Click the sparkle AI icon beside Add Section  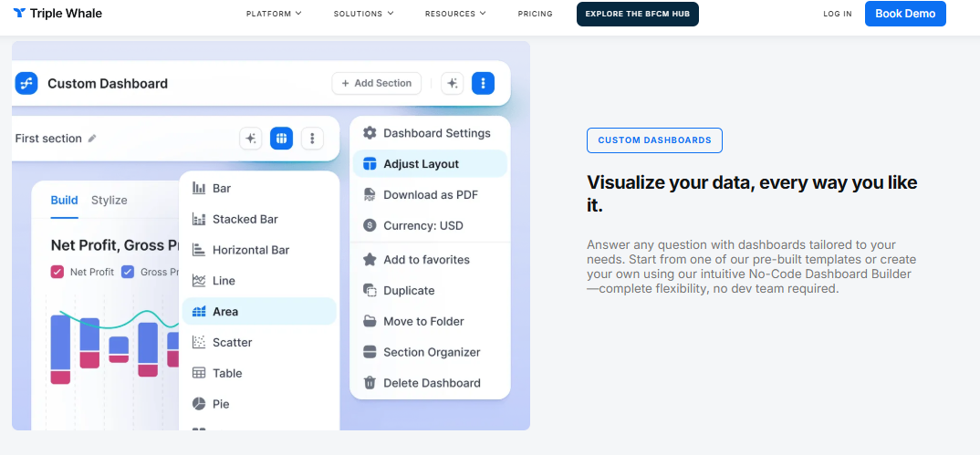coord(452,83)
